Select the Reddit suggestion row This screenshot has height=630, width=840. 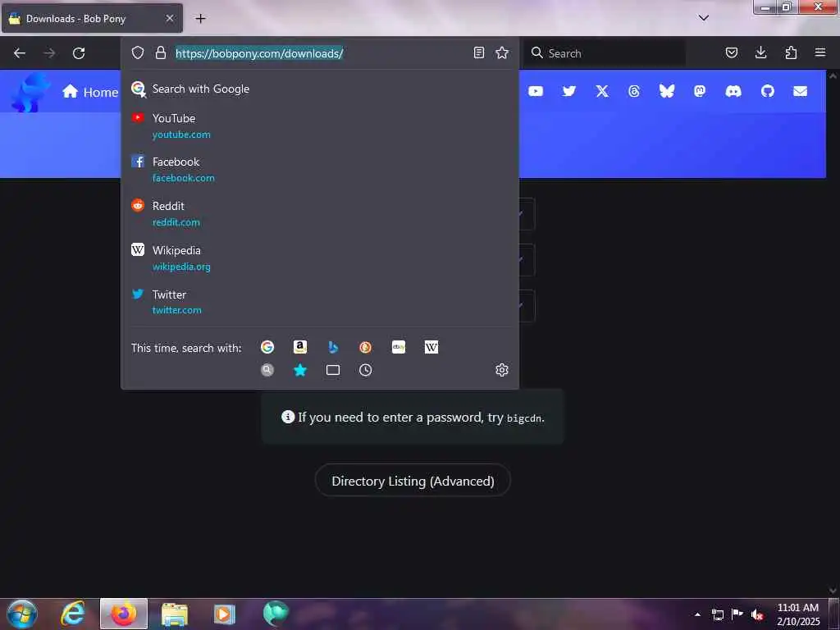tap(320, 213)
